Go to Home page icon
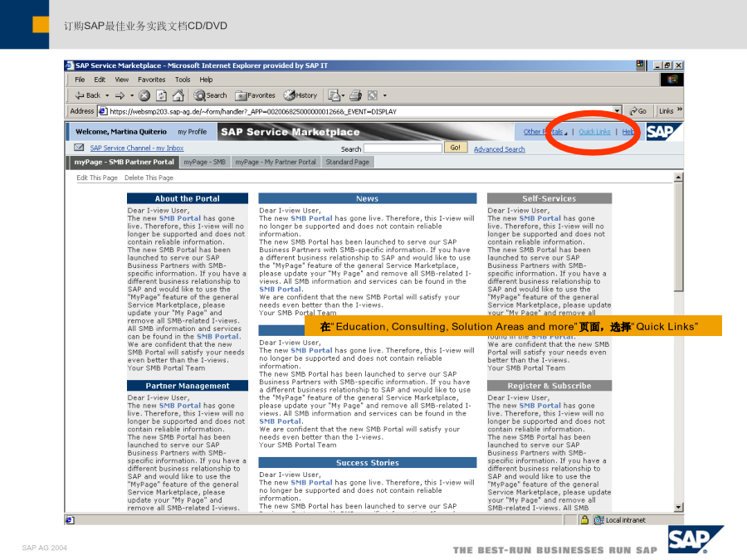This screenshot has width=747, height=560. point(178,95)
